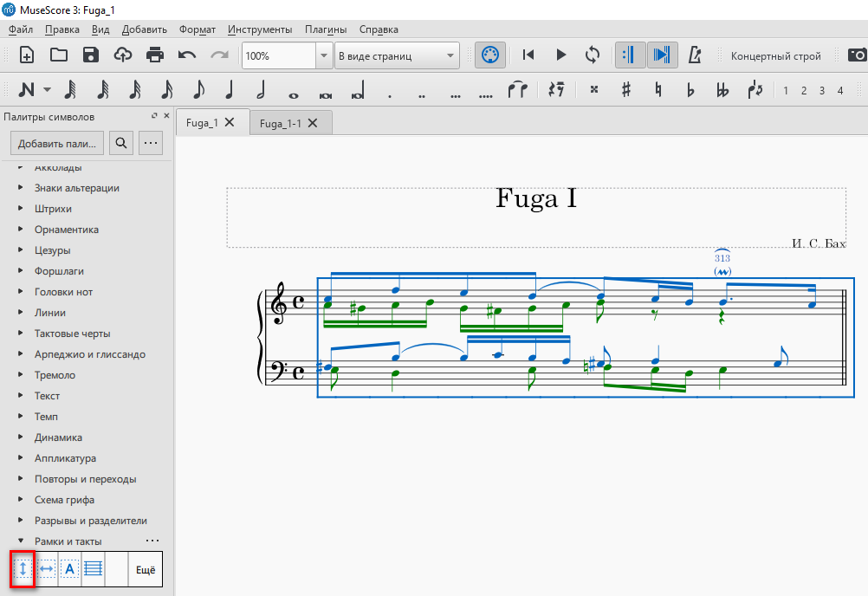Expand Тактовые черты palette
This screenshot has width=868, height=596.
(21, 333)
